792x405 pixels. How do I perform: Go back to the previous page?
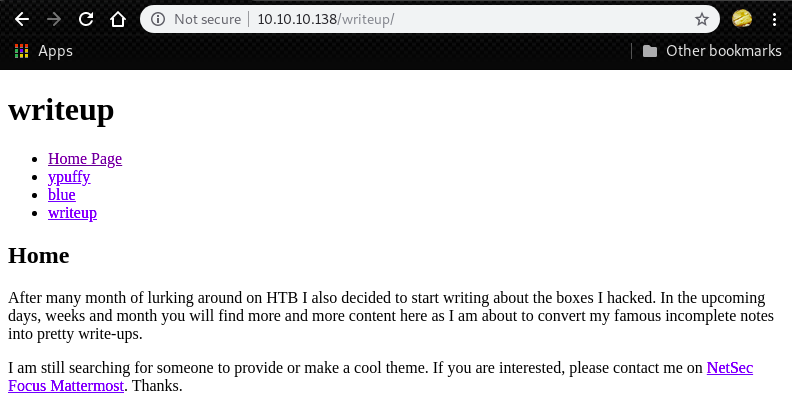(x=22, y=19)
